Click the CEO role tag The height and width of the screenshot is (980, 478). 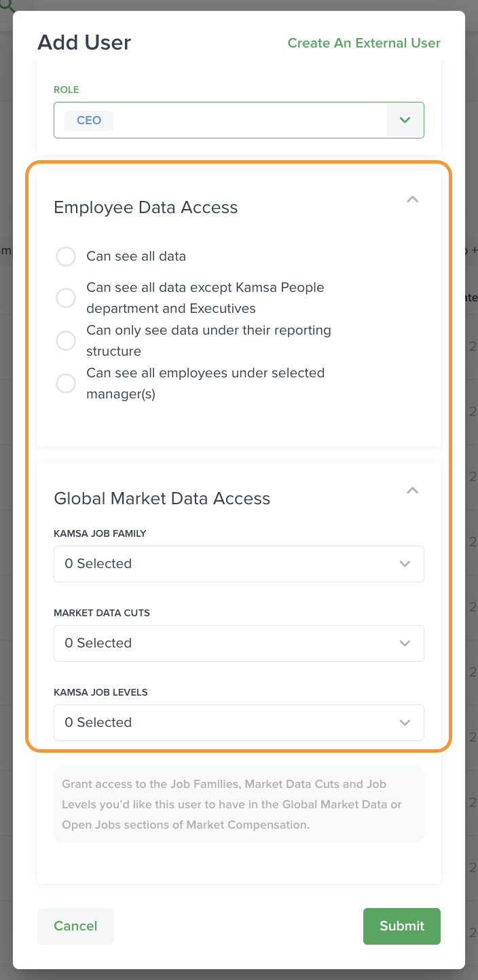pyautogui.click(x=89, y=120)
